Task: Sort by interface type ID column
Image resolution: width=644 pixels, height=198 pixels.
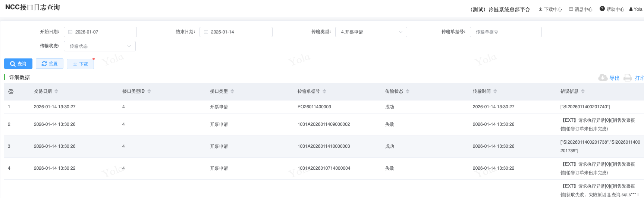Action: pyautogui.click(x=149, y=91)
